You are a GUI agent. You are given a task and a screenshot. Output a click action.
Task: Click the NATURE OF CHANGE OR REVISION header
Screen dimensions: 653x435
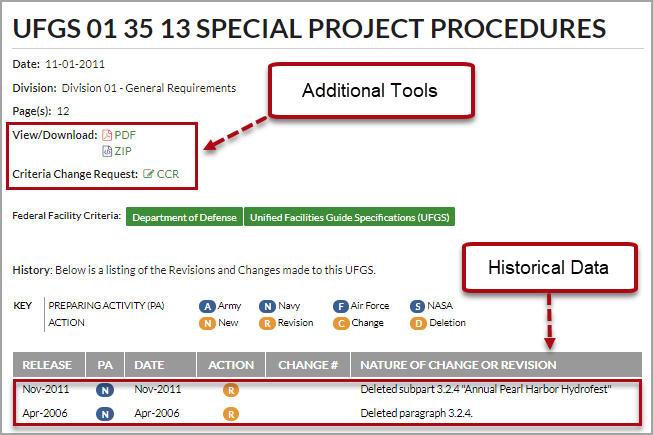pyautogui.click(x=496, y=365)
